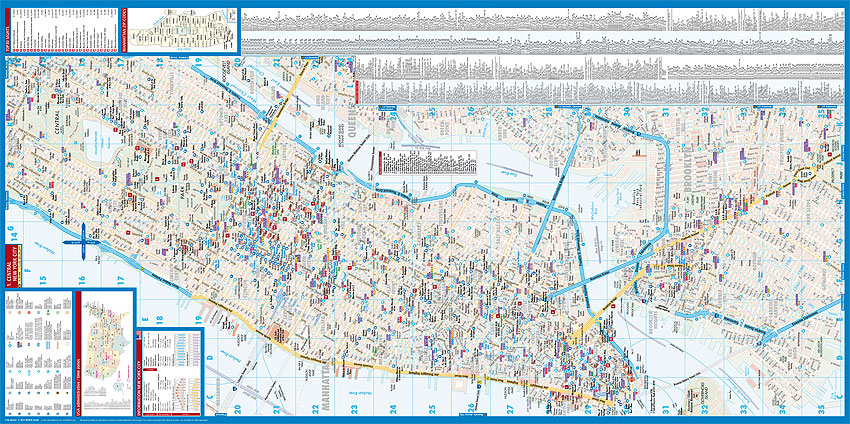Click the USA administrative / time zones title

(79, 354)
